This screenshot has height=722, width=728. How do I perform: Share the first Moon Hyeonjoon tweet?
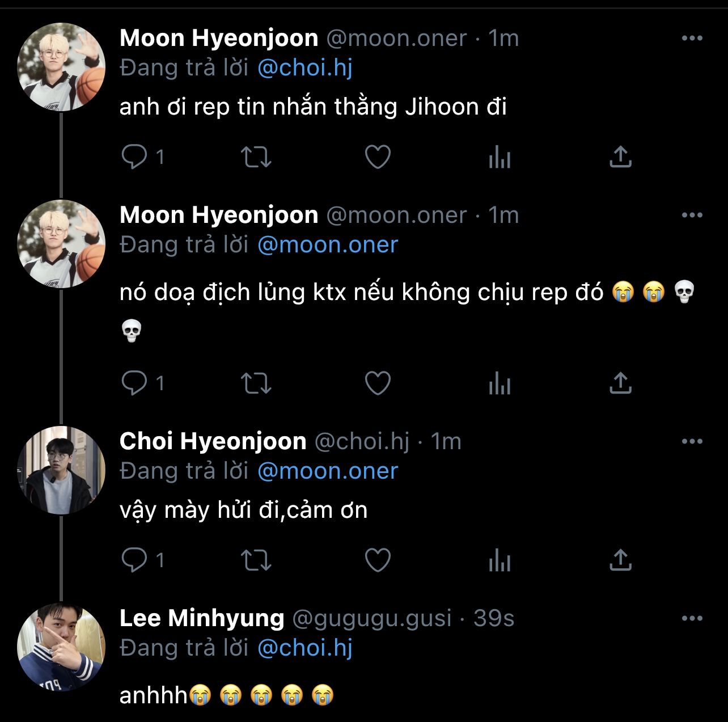(x=620, y=157)
